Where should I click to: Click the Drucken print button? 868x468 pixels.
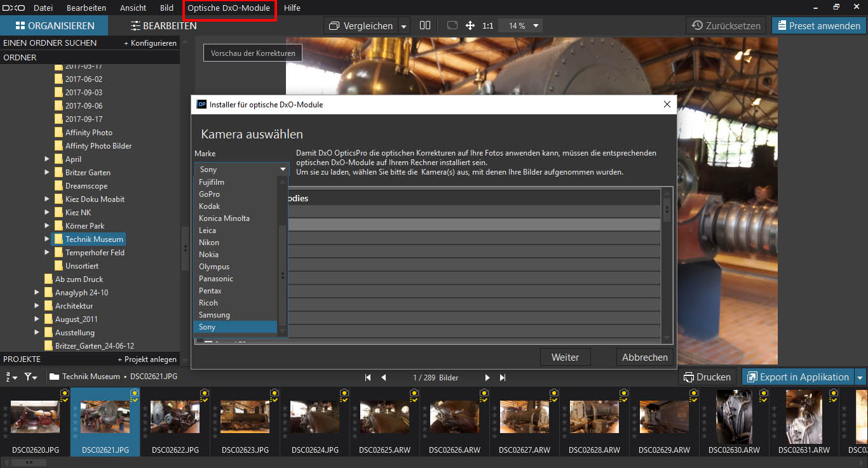click(x=707, y=377)
